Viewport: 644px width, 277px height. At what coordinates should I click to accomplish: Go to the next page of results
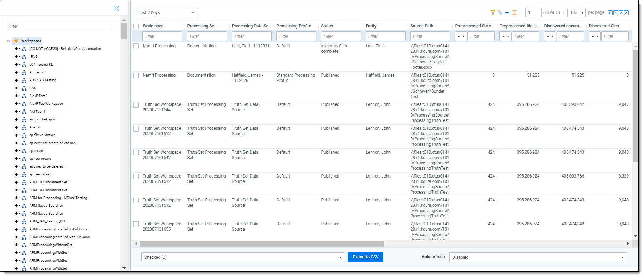pyautogui.click(x=621, y=13)
